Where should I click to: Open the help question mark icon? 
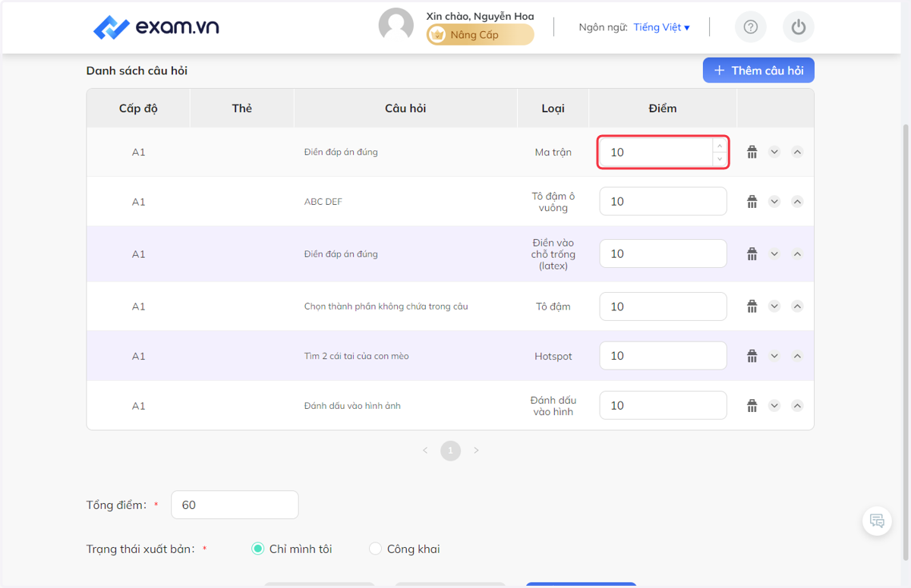pos(751,27)
